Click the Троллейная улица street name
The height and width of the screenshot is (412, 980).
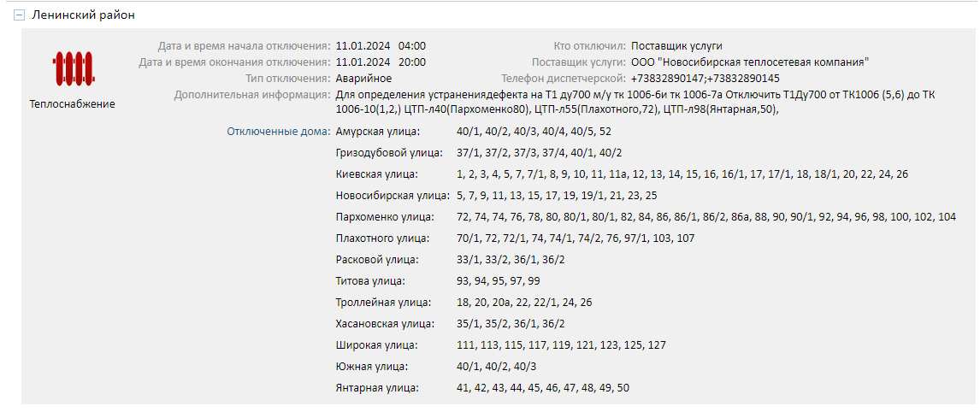(383, 303)
